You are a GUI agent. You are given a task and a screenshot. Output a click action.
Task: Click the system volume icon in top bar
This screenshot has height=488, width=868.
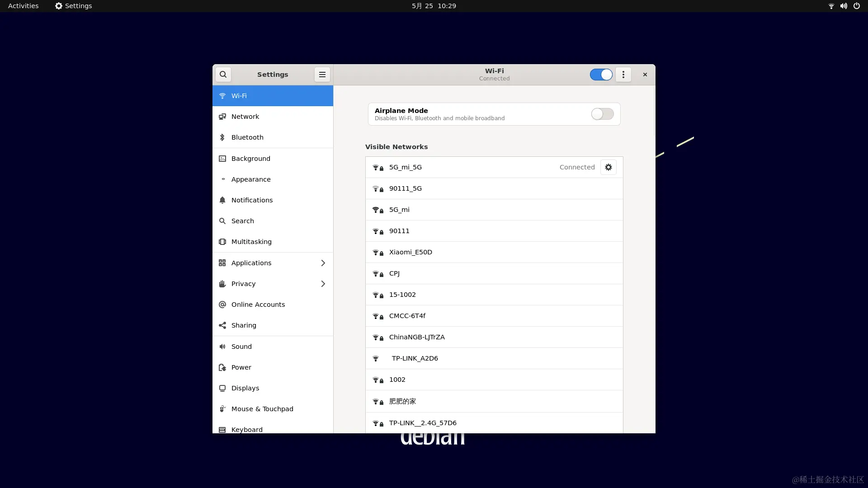[x=843, y=6]
